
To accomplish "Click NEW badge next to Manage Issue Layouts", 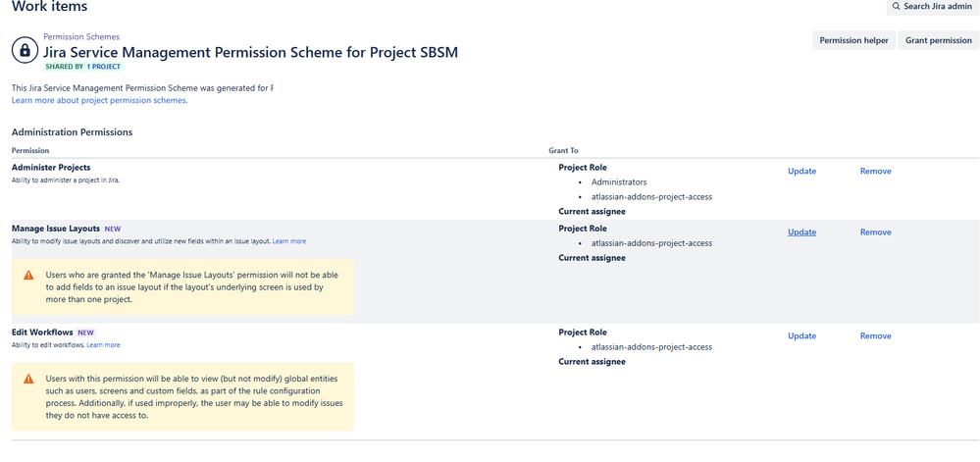I will 112,229.
